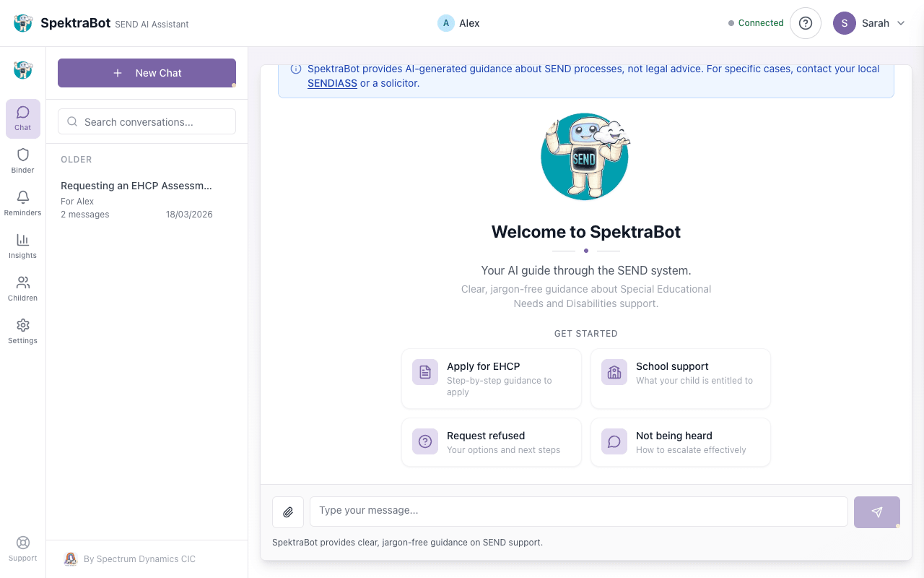This screenshot has height=578, width=924.
Task: Open the Alex child selector chip
Action: [458, 22]
